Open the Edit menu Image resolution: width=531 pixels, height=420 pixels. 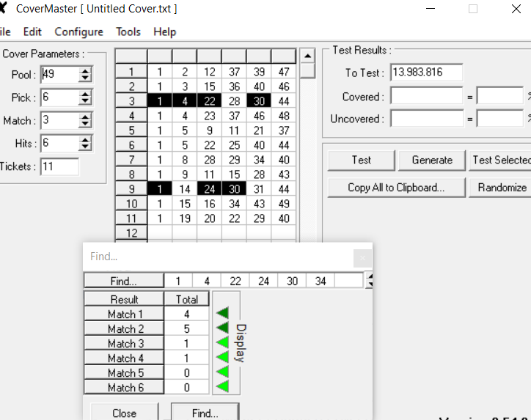coord(32,32)
